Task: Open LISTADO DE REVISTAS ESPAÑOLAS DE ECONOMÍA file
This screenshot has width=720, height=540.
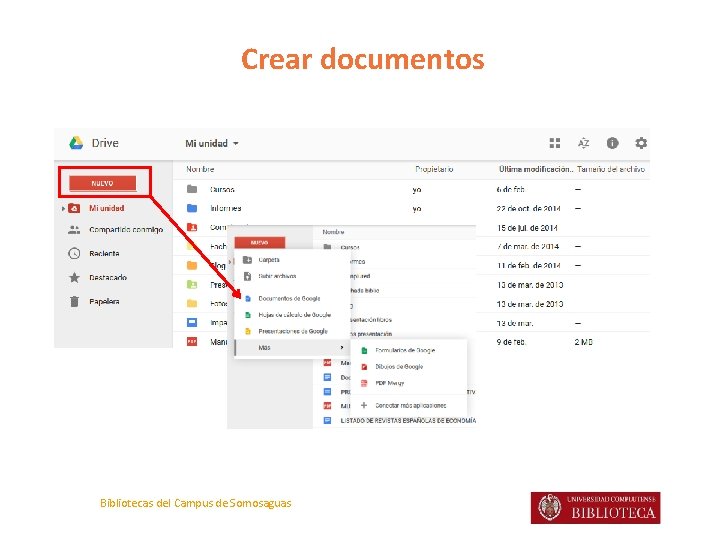Action: tap(408, 420)
